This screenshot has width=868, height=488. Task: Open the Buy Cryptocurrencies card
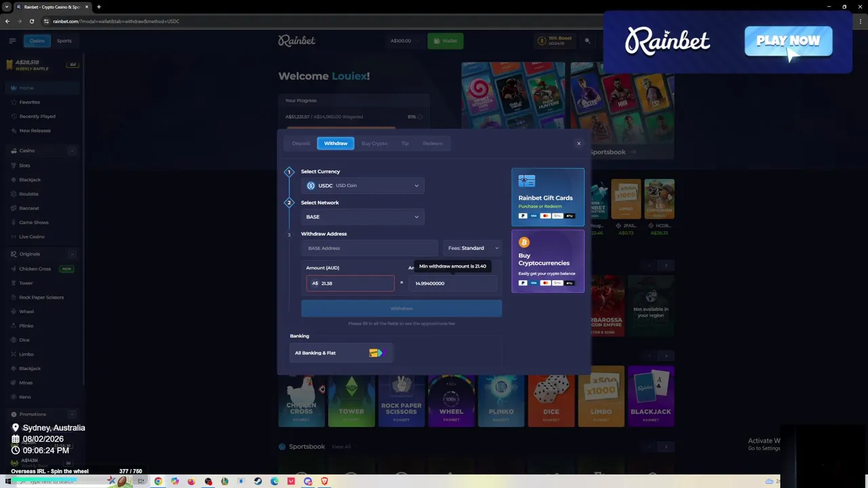tap(548, 261)
